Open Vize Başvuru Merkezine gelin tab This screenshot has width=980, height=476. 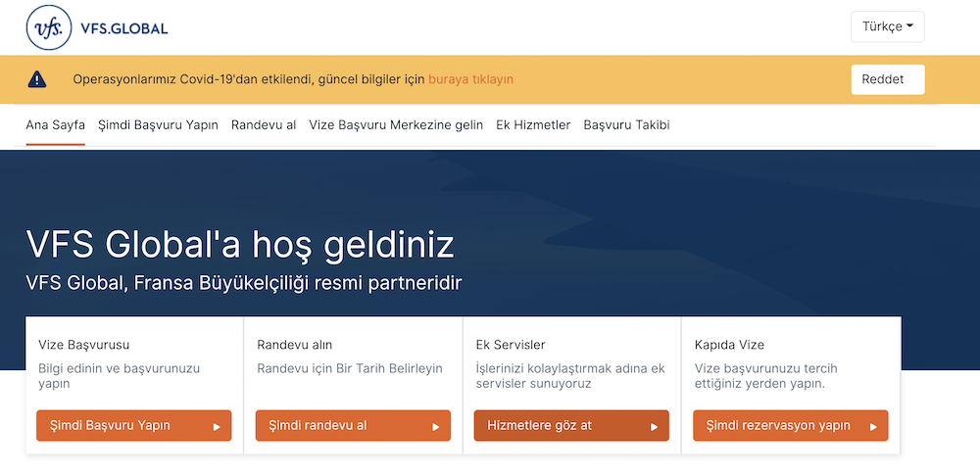click(x=396, y=125)
